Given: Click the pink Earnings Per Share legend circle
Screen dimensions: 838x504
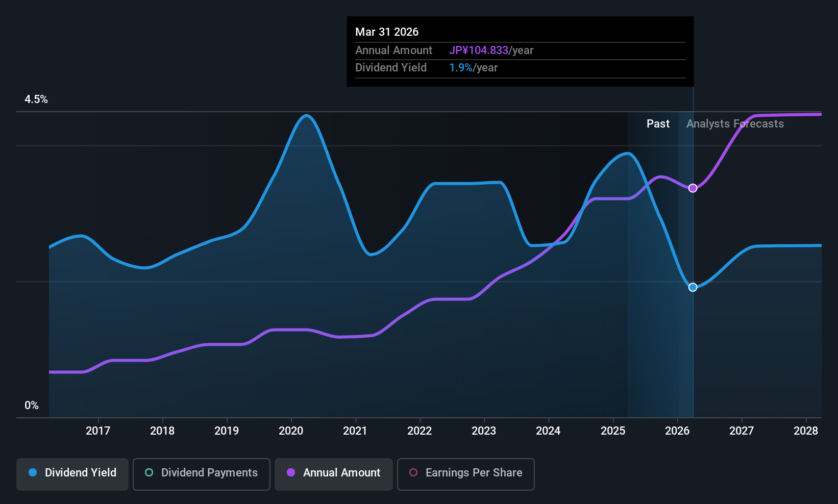Looking at the screenshot, I should click(x=413, y=472).
